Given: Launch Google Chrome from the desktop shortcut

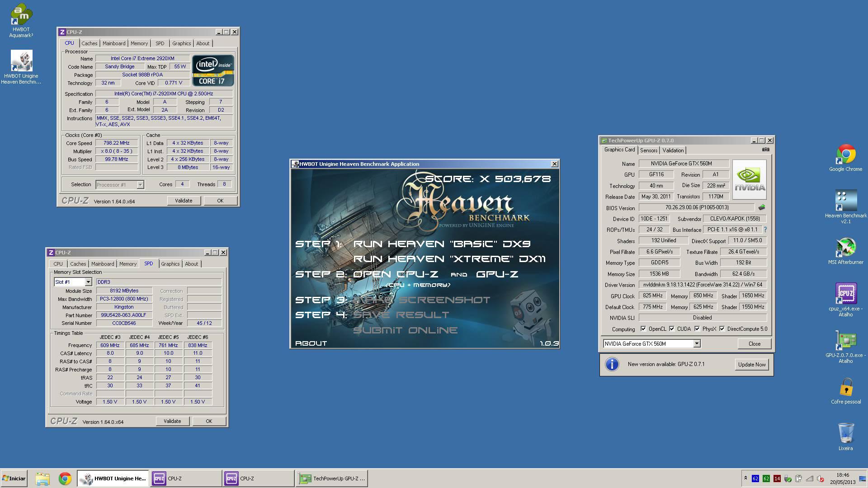Looking at the screenshot, I should (845, 158).
